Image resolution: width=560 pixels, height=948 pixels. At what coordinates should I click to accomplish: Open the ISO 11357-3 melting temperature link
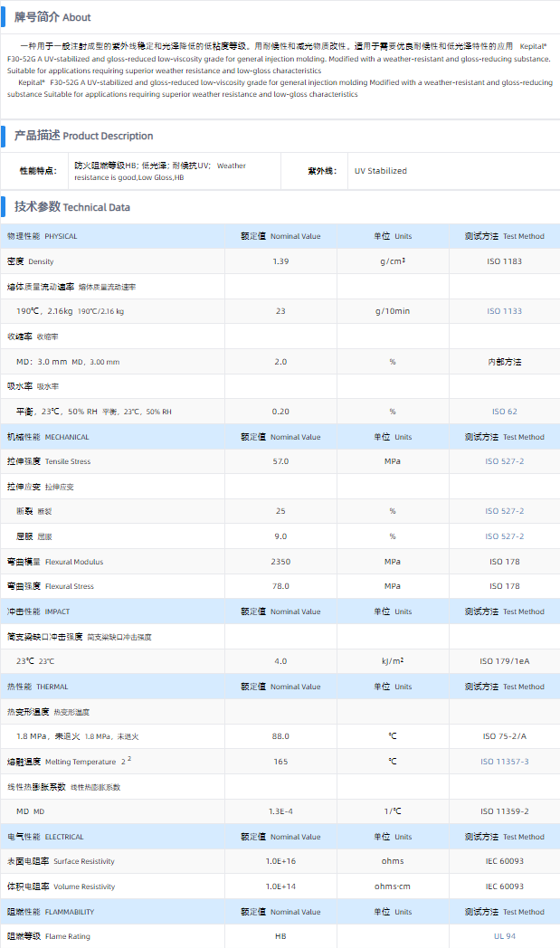tap(504, 762)
